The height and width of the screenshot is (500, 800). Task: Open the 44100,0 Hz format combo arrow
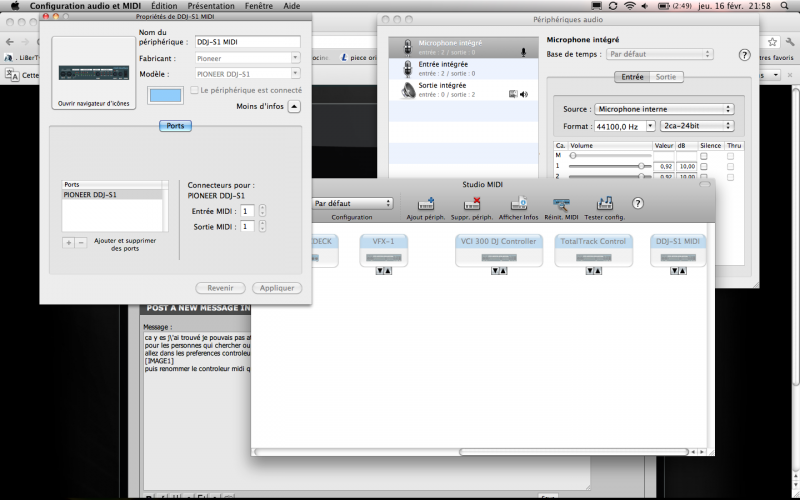click(x=651, y=126)
